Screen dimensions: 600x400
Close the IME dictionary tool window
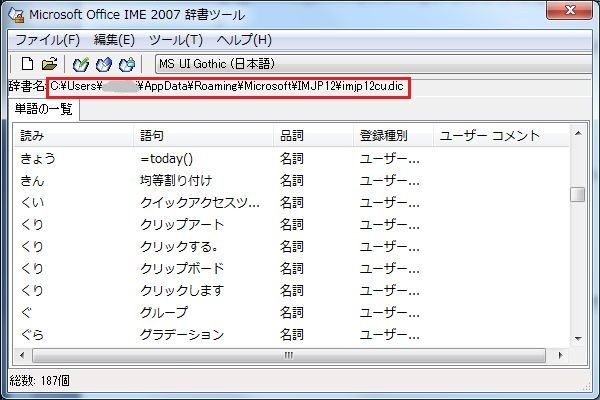[570, 10]
